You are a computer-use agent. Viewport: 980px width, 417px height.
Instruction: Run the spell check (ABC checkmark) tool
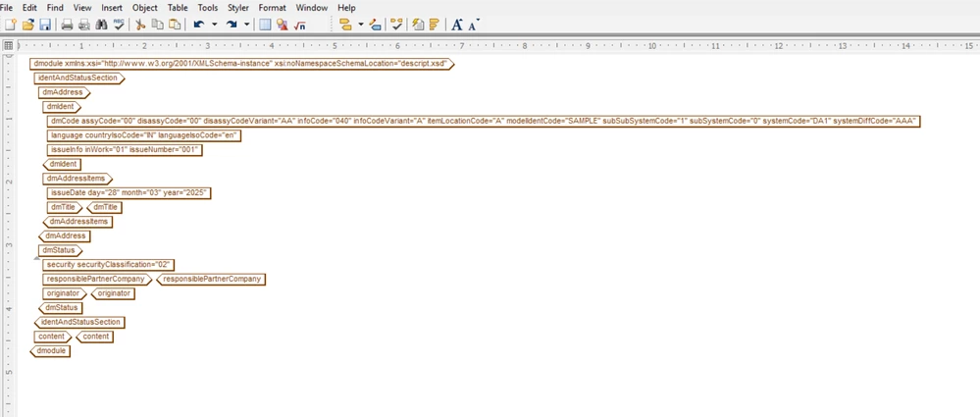[x=119, y=25]
